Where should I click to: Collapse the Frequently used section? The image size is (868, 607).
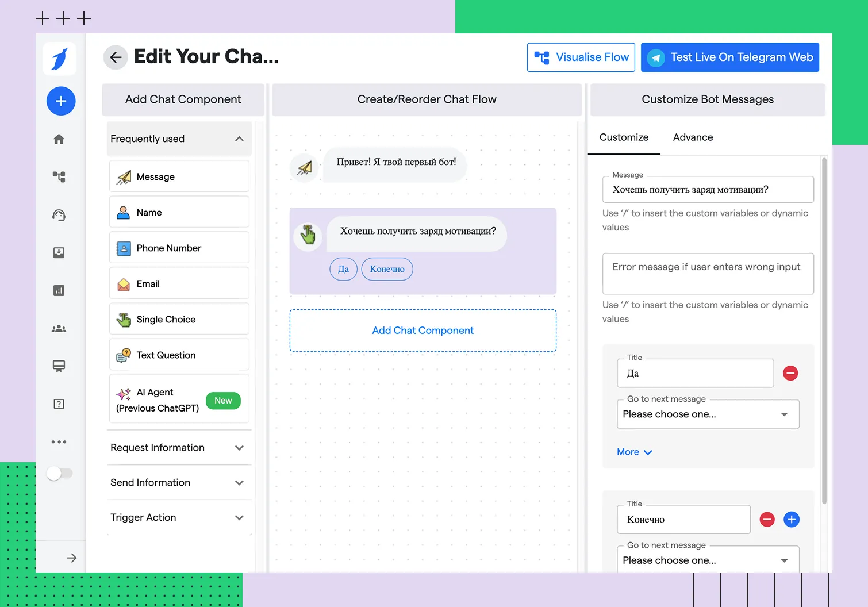[x=239, y=139]
